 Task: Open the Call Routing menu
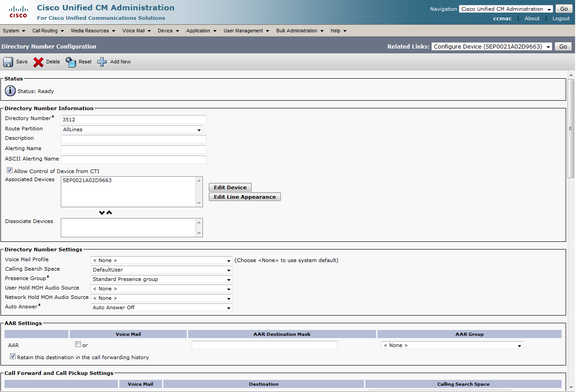coord(48,31)
